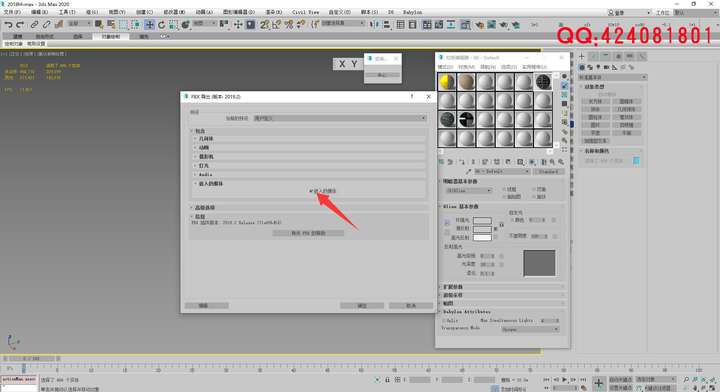The image size is (720, 392).
Task: Toggle the Unlit checkbox in Babylon Attributes
Action: click(x=444, y=320)
